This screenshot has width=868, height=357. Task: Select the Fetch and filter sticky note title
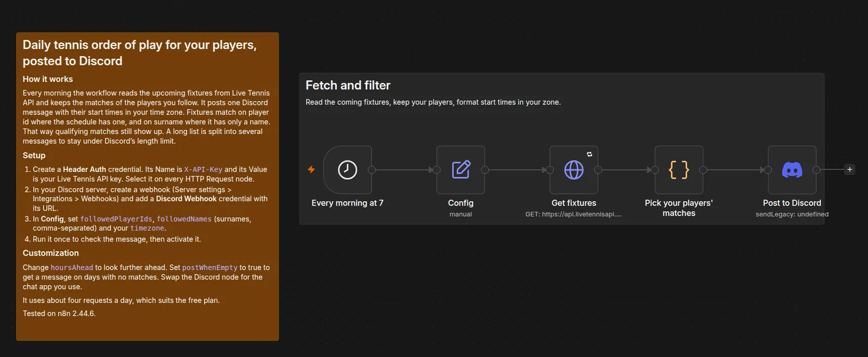pos(348,85)
